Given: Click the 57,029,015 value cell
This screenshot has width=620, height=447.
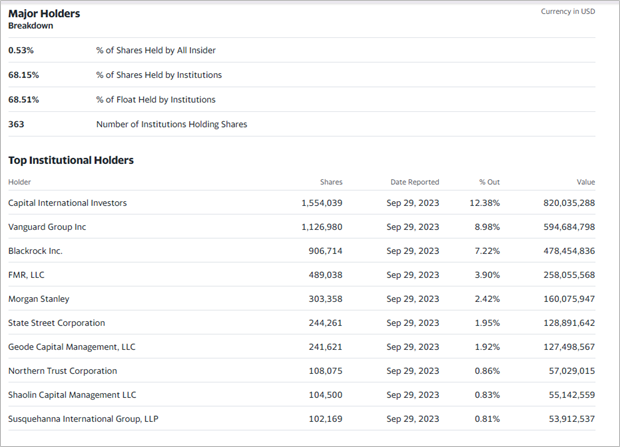Looking at the screenshot, I should (572, 371).
